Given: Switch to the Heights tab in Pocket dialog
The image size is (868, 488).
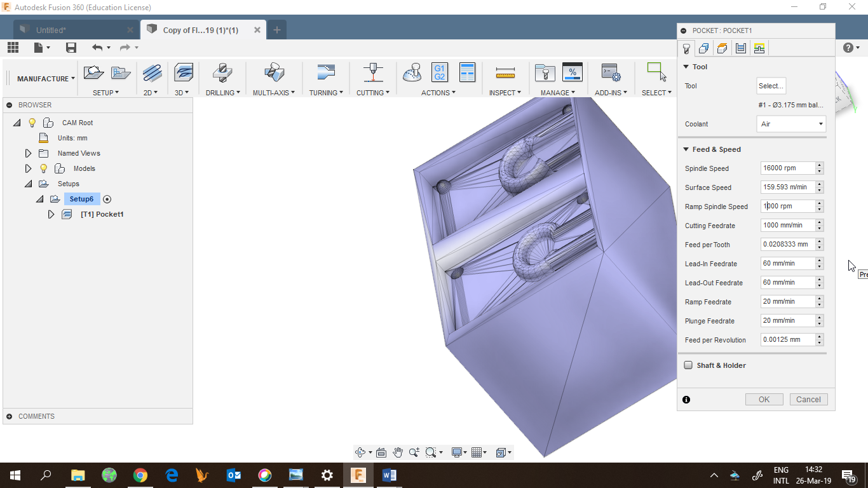Looking at the screenshot, I should coord(722,48).
